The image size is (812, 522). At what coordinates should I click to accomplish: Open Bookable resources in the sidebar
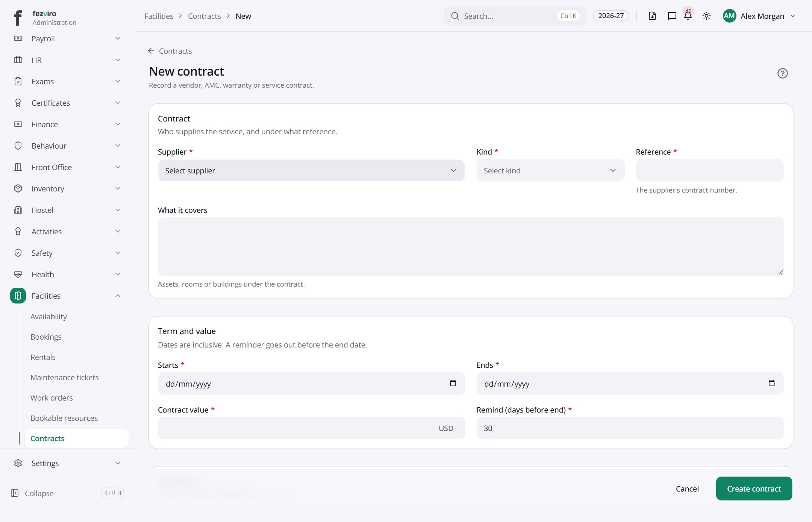tap(64, 418)
